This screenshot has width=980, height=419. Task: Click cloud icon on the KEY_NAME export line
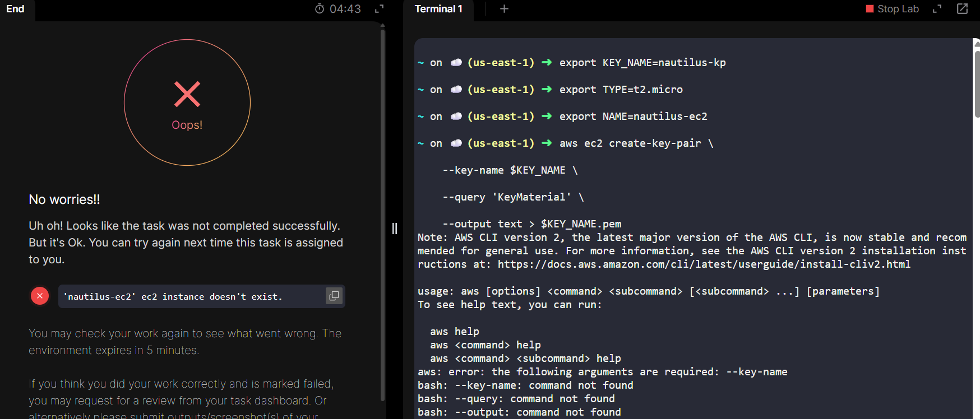(456, 63)
